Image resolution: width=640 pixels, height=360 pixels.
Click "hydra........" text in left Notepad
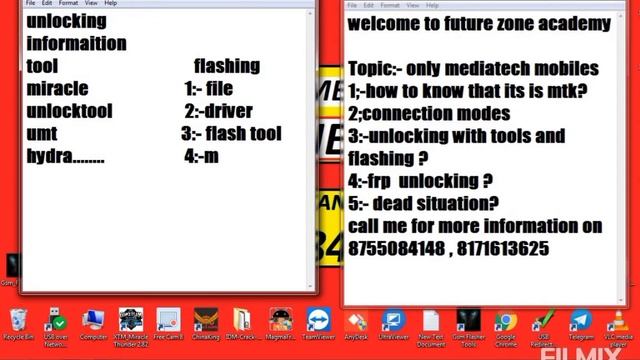pyautogui.click(x=66, y=156)
